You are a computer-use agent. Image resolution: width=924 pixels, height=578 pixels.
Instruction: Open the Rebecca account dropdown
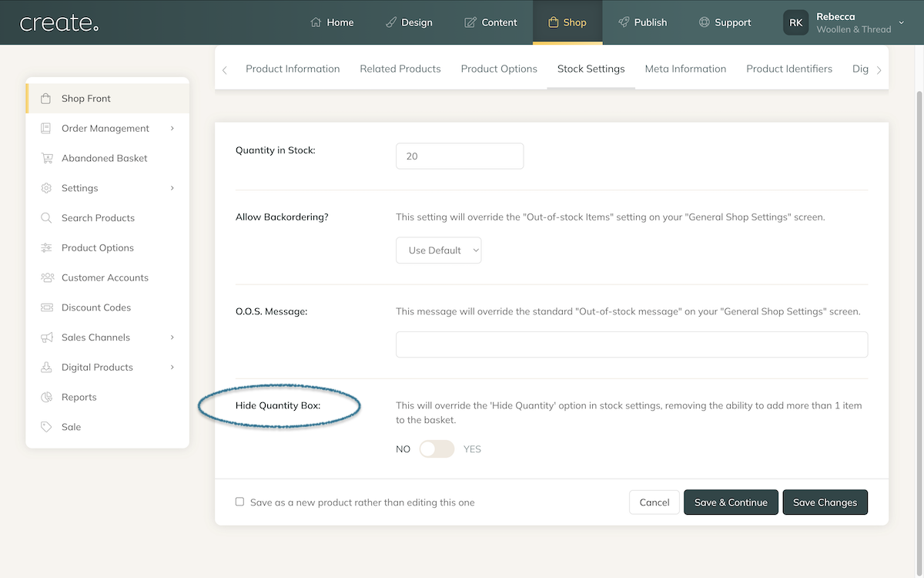click(901, 22)
